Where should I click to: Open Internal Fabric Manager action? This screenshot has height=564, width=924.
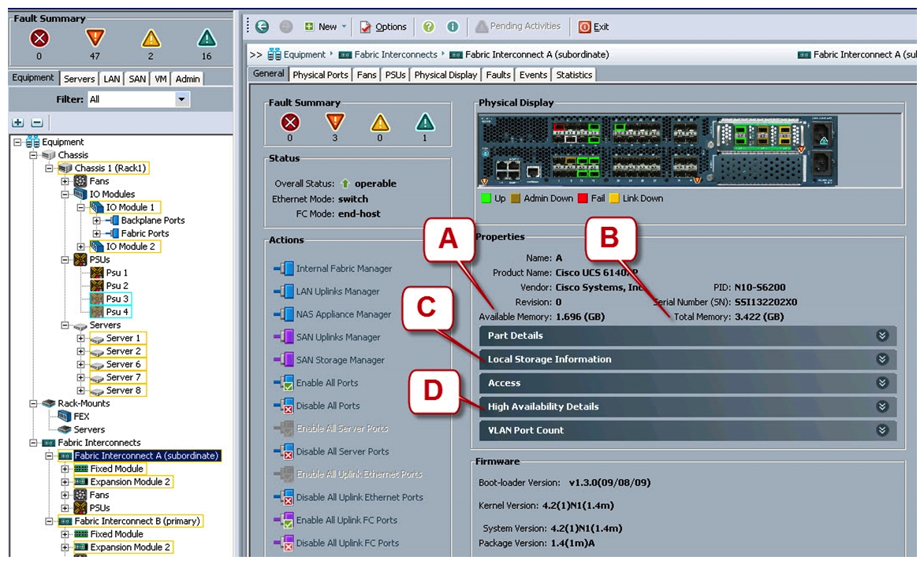333,269
